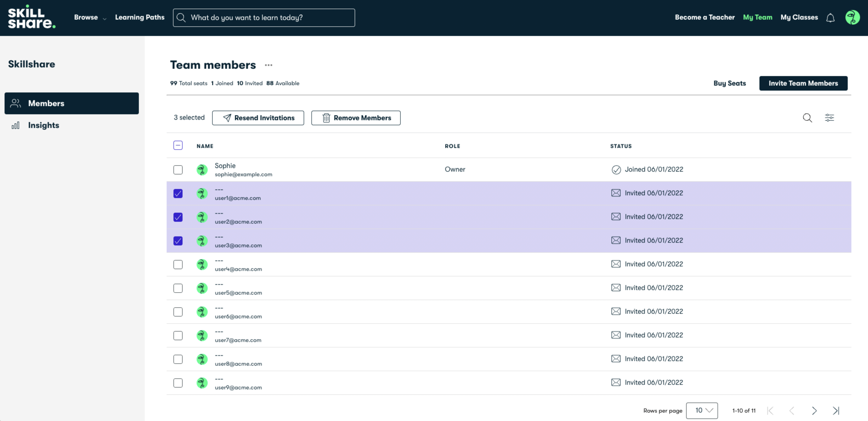
Task: Click the member search magnifier icon
Action: point(807,118)
